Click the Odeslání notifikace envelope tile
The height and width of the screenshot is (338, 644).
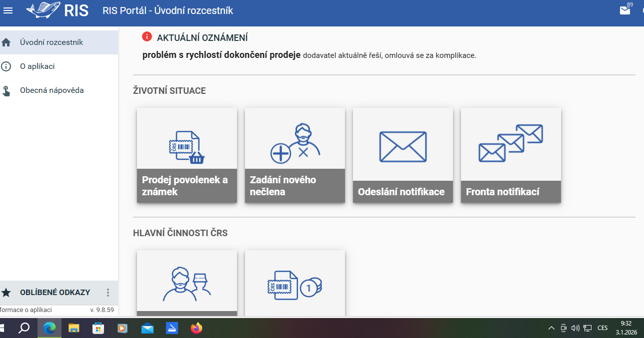pyautogui.click(x=403, y=155)
